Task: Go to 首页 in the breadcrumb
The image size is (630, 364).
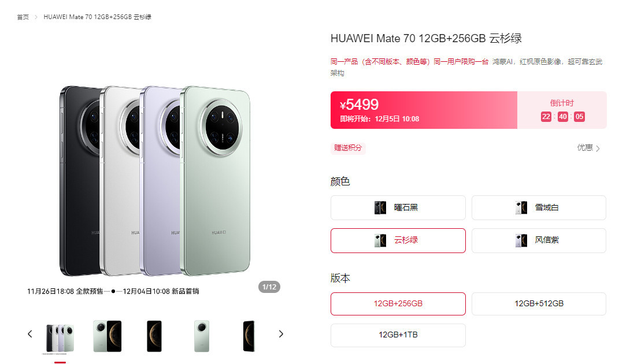Action: click(x=23, y=17)
